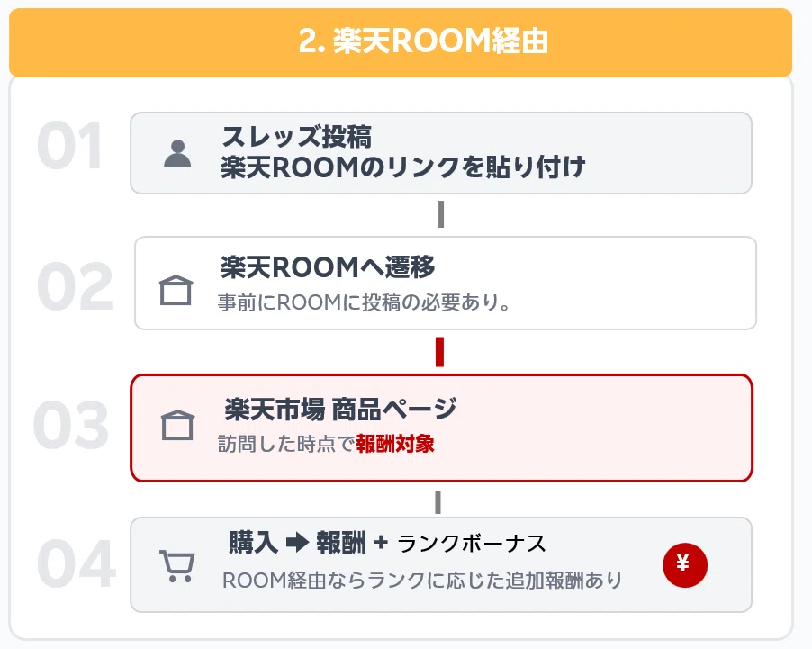This screenshot has width=812, height=649.
Task: Click the red 報酬対象 text
Action: [395, 444]
